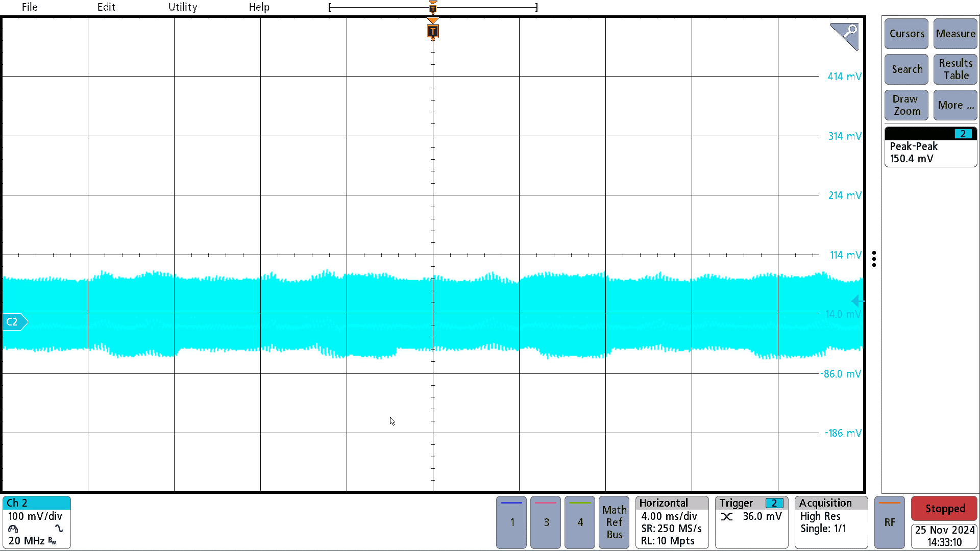Image resolution: width=980 pixels, height=551 pixels.
Task: Toggle channel 3 on
Action: tap(546, 522)
